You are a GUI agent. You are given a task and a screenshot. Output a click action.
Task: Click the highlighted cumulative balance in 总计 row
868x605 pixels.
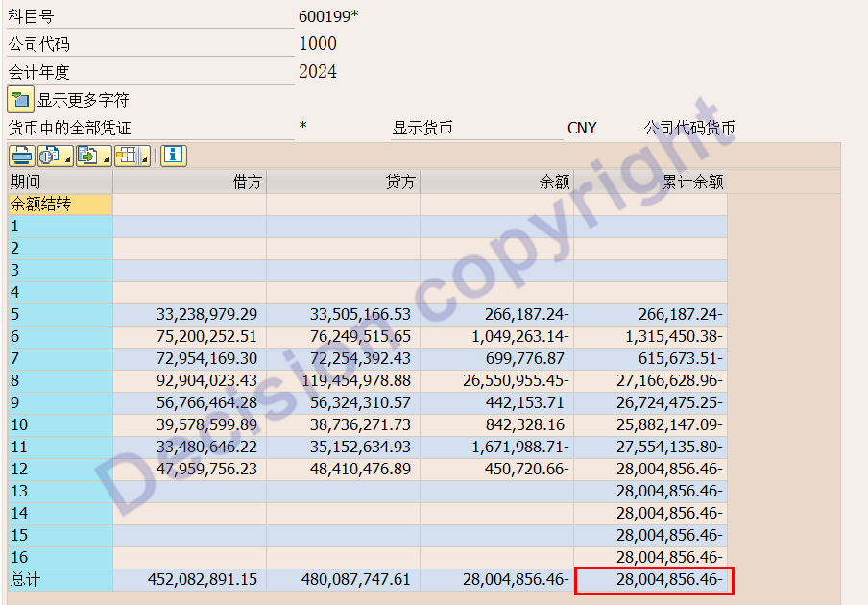pyautogui.click(x=654, y=580)
